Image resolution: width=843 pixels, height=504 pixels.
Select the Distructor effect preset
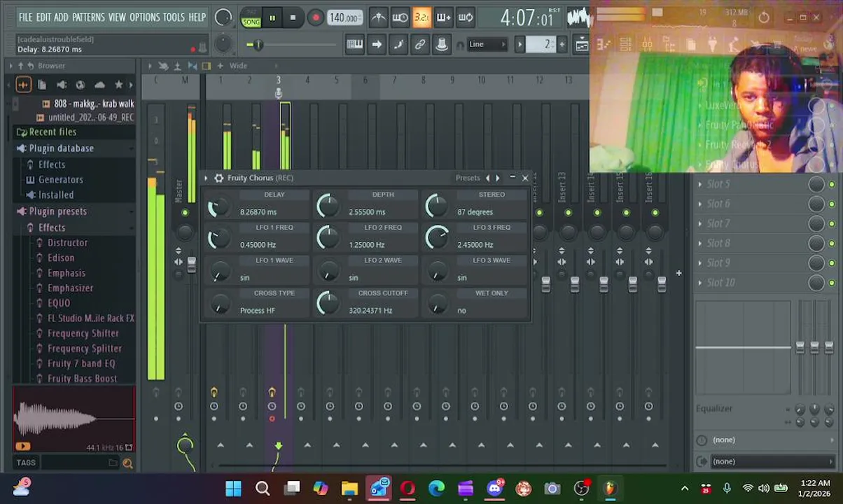point(67,243)
